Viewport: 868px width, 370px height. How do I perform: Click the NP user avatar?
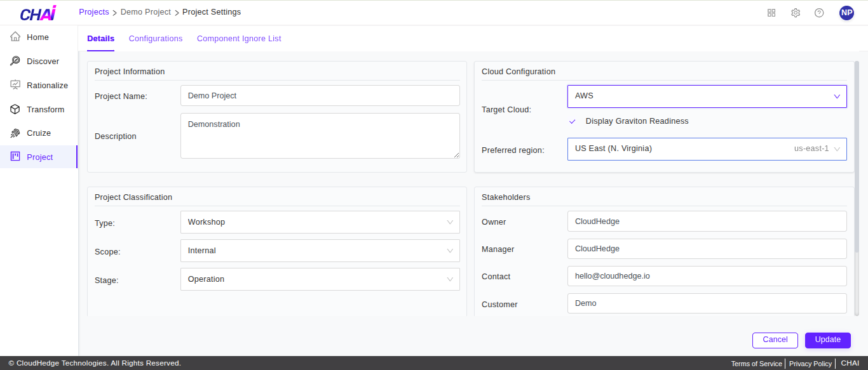tap(846, 12)
